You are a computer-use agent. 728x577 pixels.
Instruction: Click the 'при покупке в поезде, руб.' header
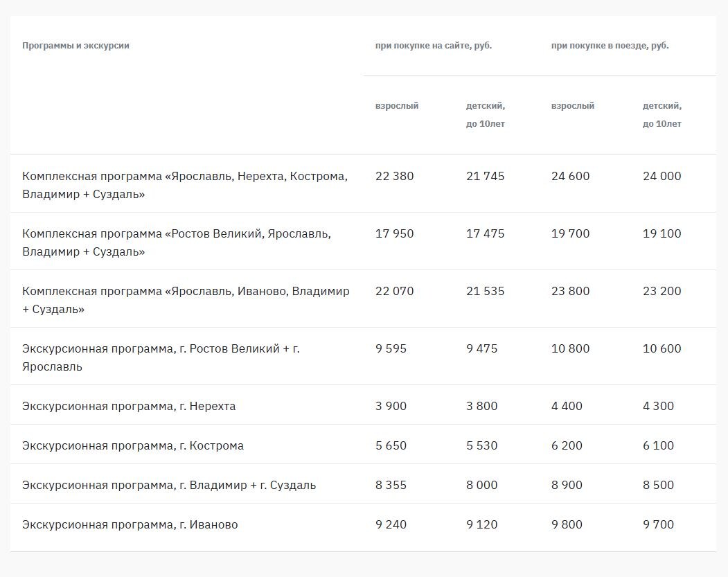click(x=610, y=46)
